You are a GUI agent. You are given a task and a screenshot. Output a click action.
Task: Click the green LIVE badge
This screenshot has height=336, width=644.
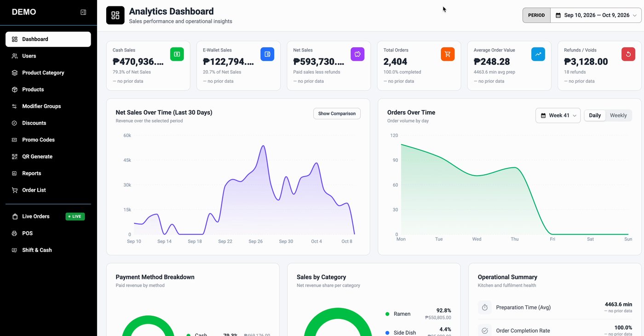point(75,216)
